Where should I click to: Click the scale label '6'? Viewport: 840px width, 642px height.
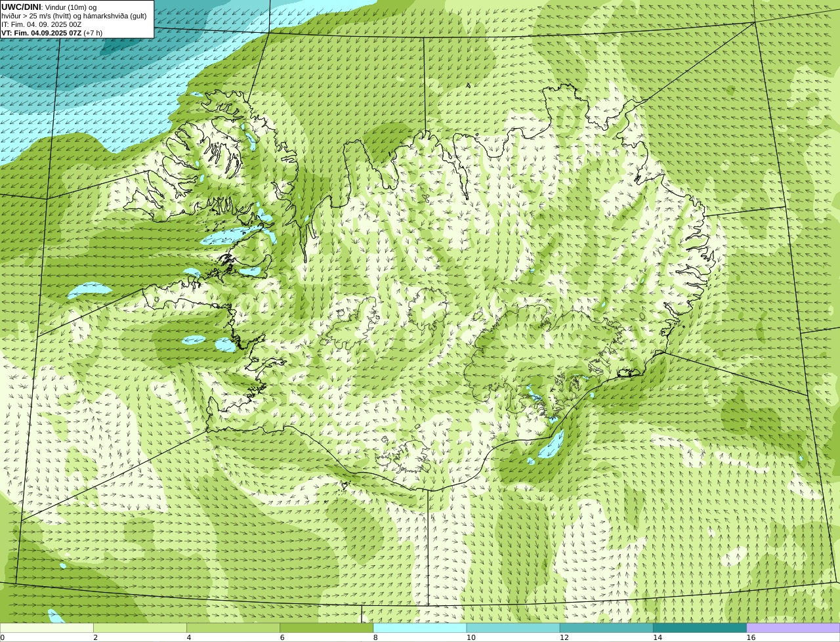(282, 637)
